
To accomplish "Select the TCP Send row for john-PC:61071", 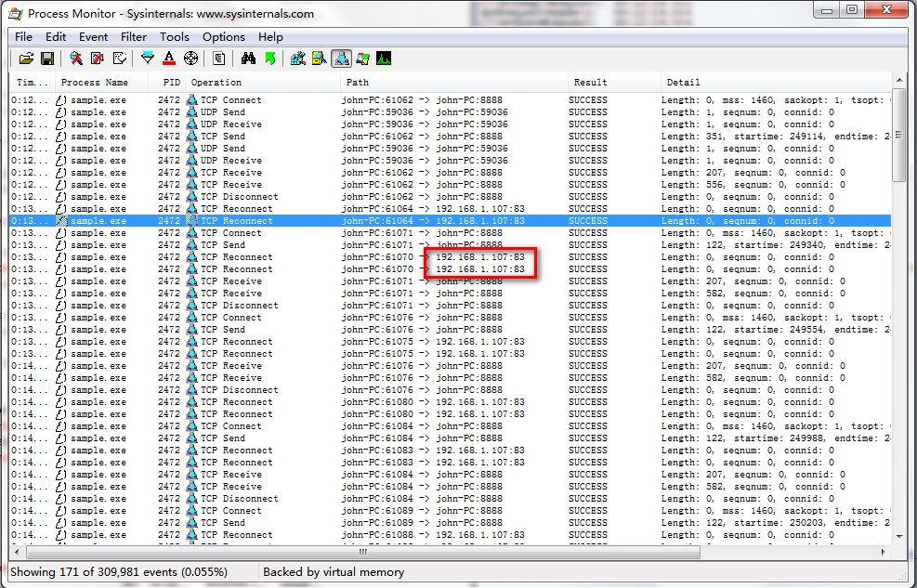I will 451,245.
